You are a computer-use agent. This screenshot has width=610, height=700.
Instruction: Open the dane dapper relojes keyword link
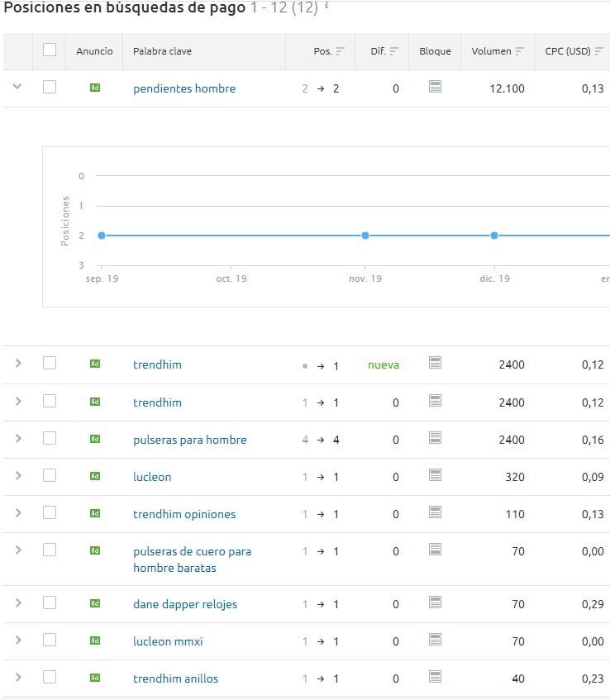[x=185, y=604]
